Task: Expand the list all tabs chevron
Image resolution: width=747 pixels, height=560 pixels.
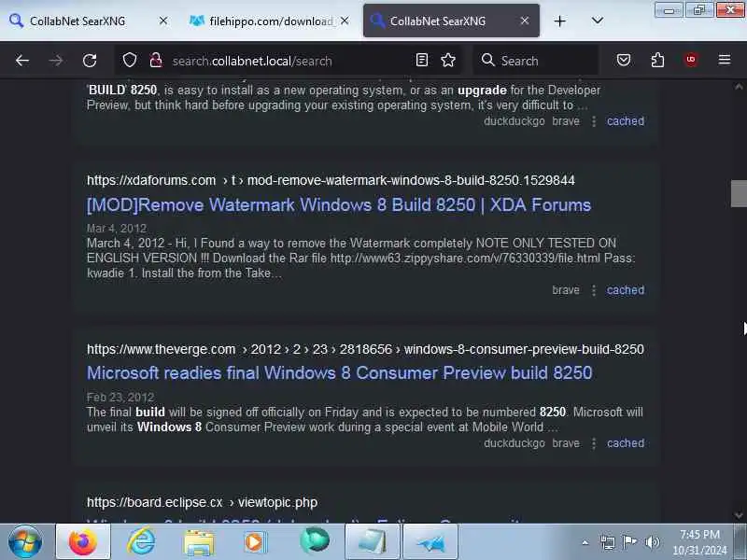Action: tap(598, 21)
